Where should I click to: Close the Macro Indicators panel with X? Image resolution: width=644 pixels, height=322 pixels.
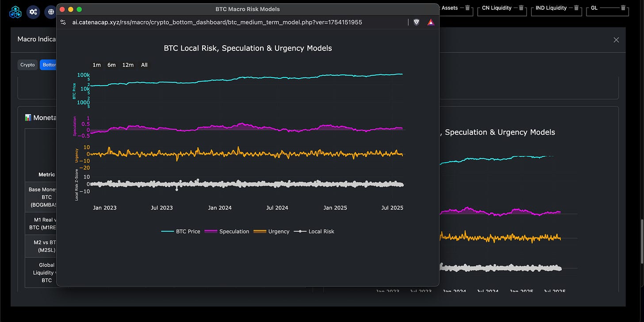point(616,40)
